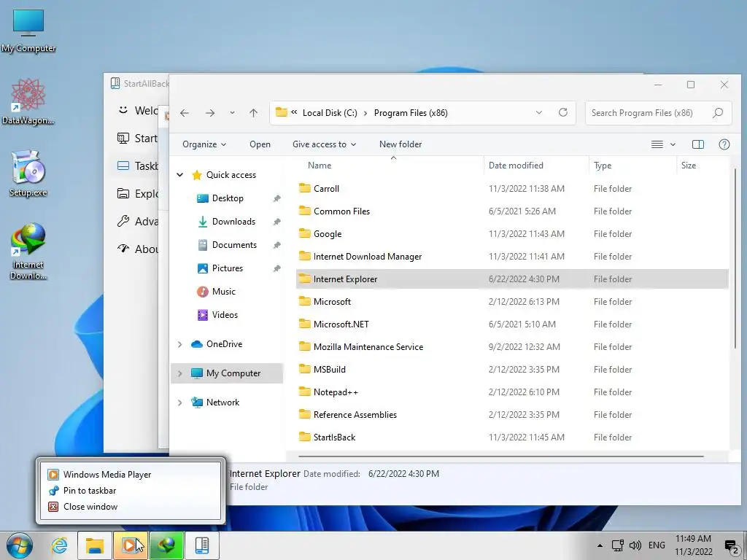Click the search magnifier icon
747x560 pixels.
(x=718, y=113)
